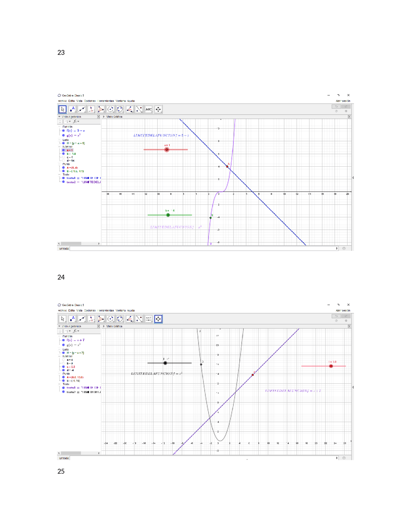Image resolution: width=411 pixels, height=532 pixels.
Task: Open Archivo menu in the f(x)=5−x window
Action: [x=62, y=101]
